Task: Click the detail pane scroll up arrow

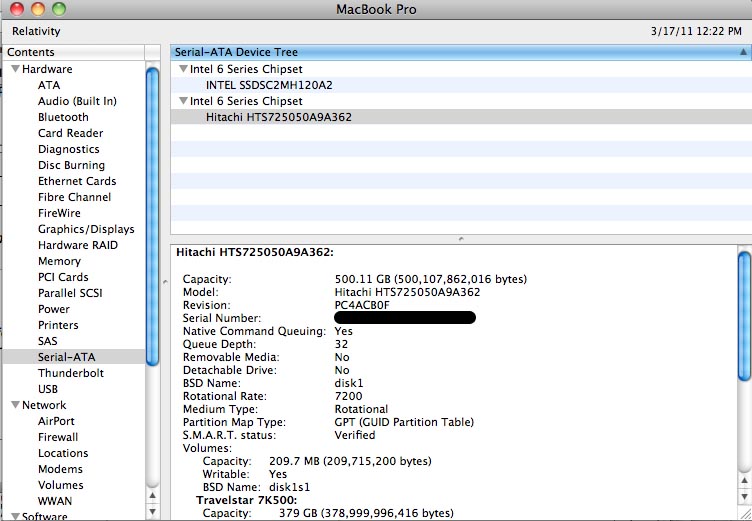Action: (744, 480)
